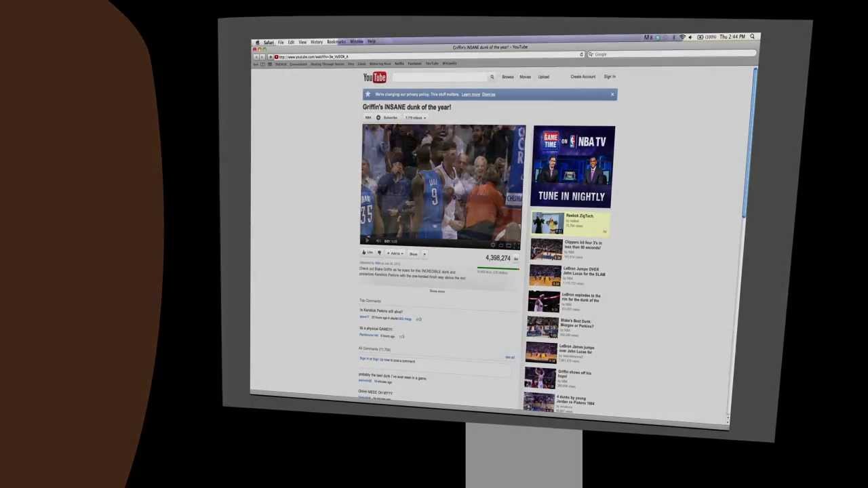Click the Movies link

click(525, 77)
